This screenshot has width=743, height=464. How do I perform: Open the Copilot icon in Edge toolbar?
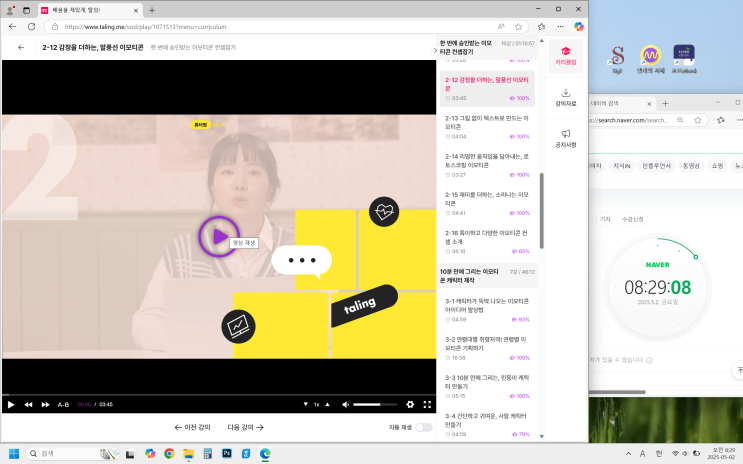click(x=579, y=27)
